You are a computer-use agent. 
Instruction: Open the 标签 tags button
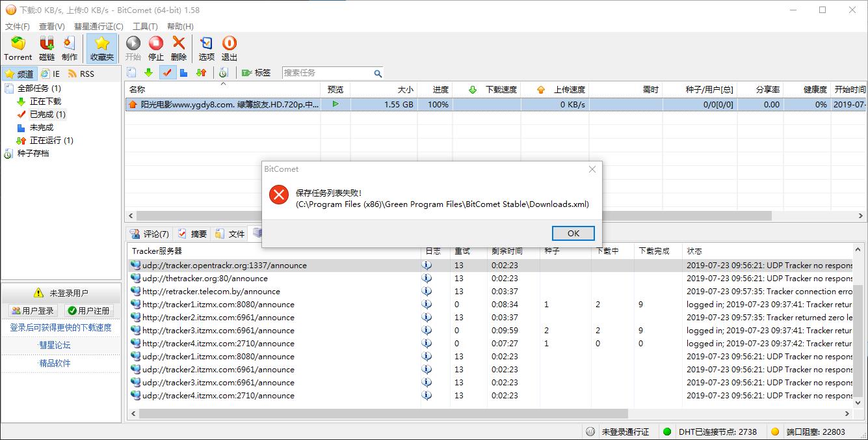[256, 73]
